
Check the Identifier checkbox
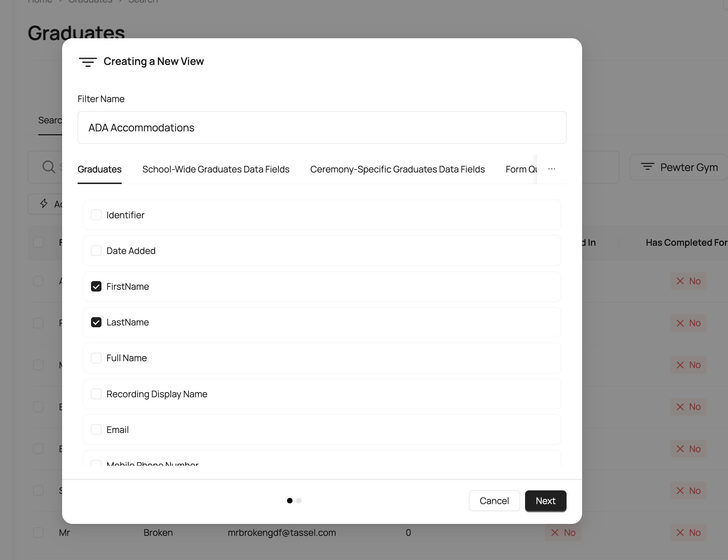pyautogui.click(x=96, y=215)
